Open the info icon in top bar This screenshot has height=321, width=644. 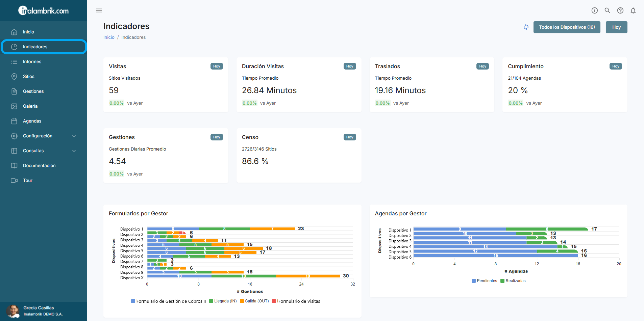(x=595, y=10)
